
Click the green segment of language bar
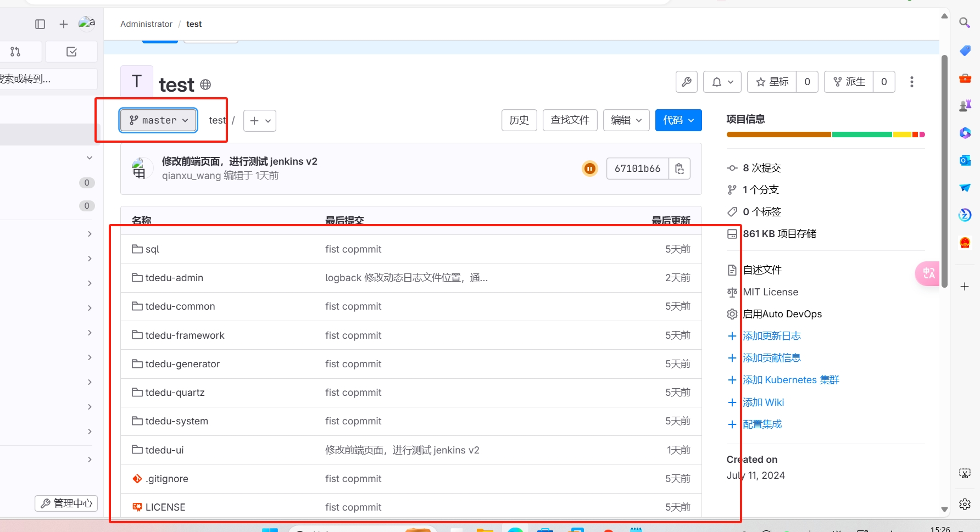862,135
